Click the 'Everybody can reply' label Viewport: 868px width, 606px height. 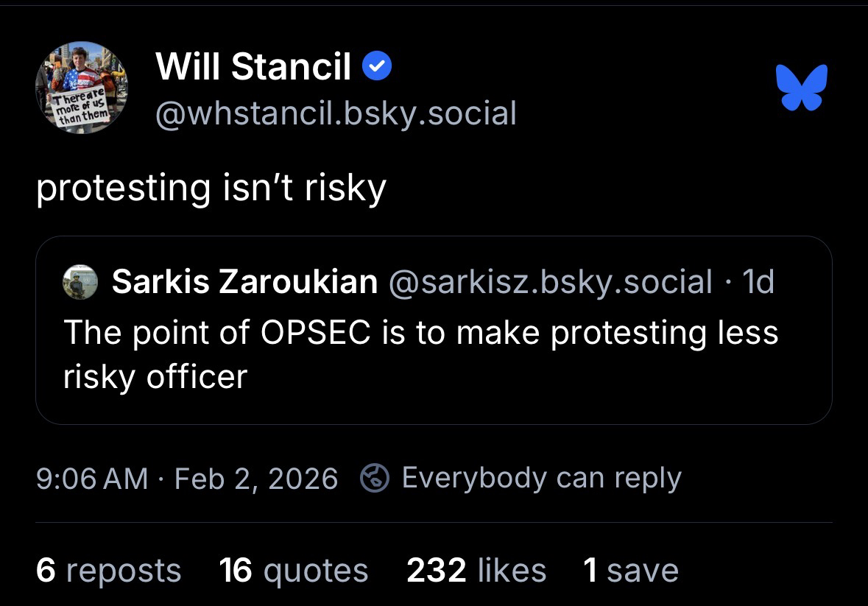(541, 479)
